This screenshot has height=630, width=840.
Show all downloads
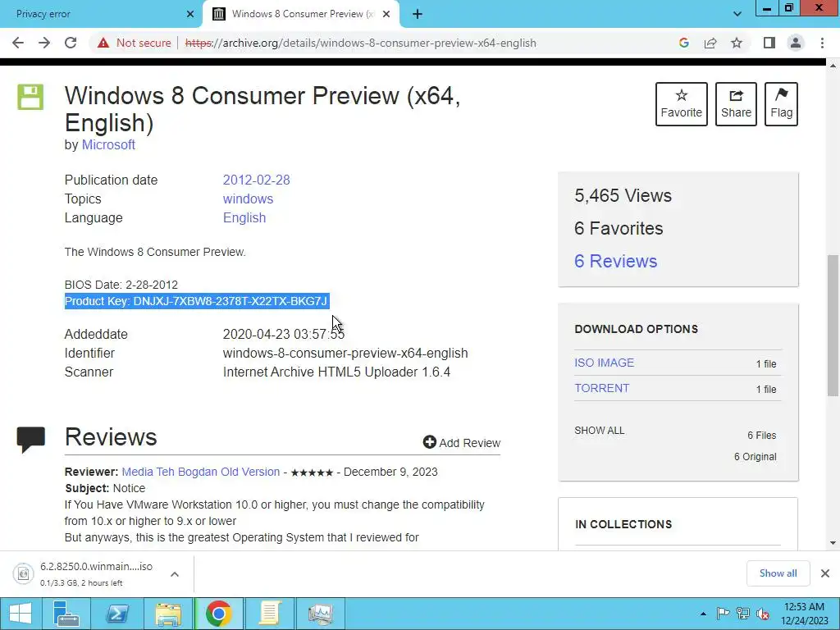coord(778,573)
